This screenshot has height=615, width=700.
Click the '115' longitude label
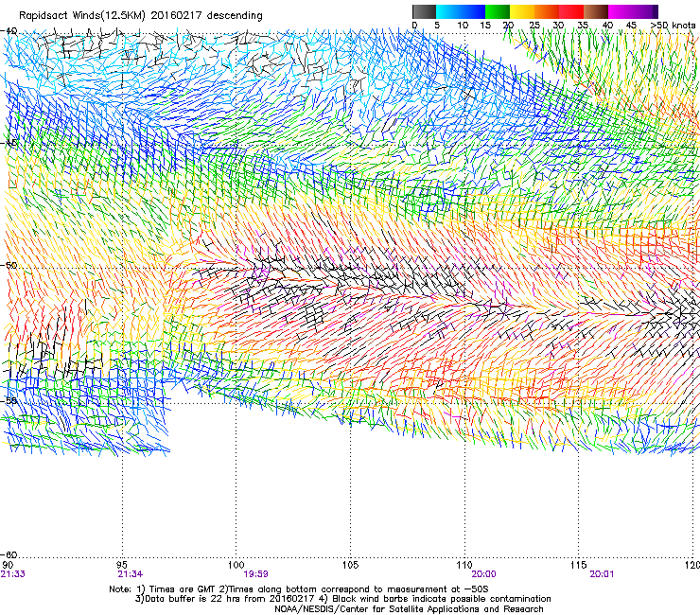[x=579, y=566]
